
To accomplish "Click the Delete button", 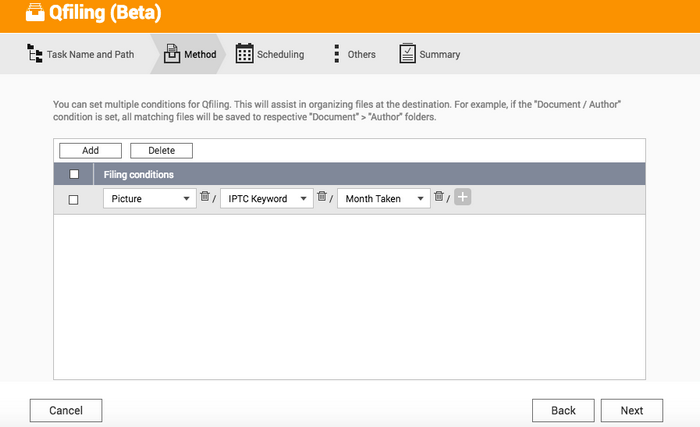I will click(x=161, y=151).
